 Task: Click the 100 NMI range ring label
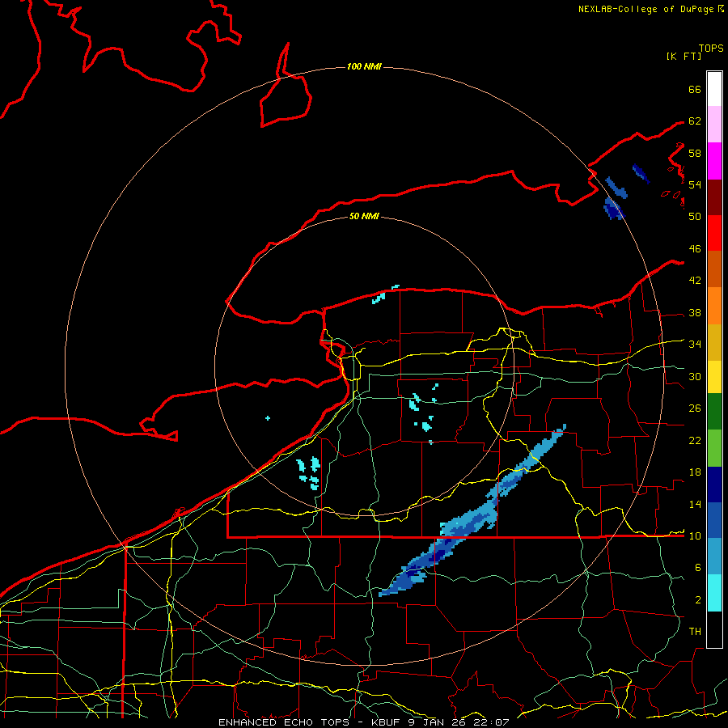click(x=364, y=67)
